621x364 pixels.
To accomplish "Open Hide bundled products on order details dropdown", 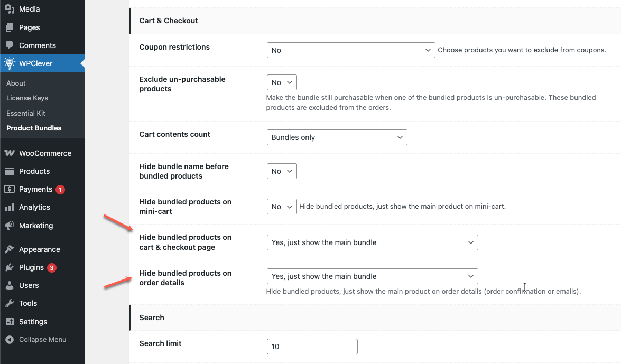I will [x=372, y=276].
